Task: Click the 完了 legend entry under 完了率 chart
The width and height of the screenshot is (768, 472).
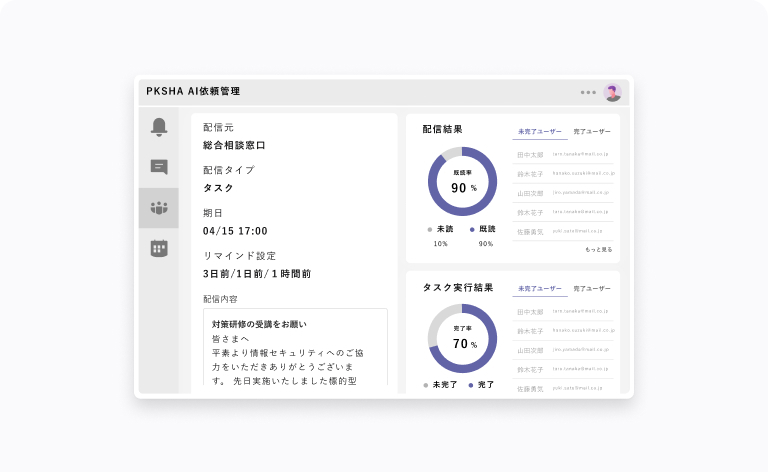Action: click(481, 385)
